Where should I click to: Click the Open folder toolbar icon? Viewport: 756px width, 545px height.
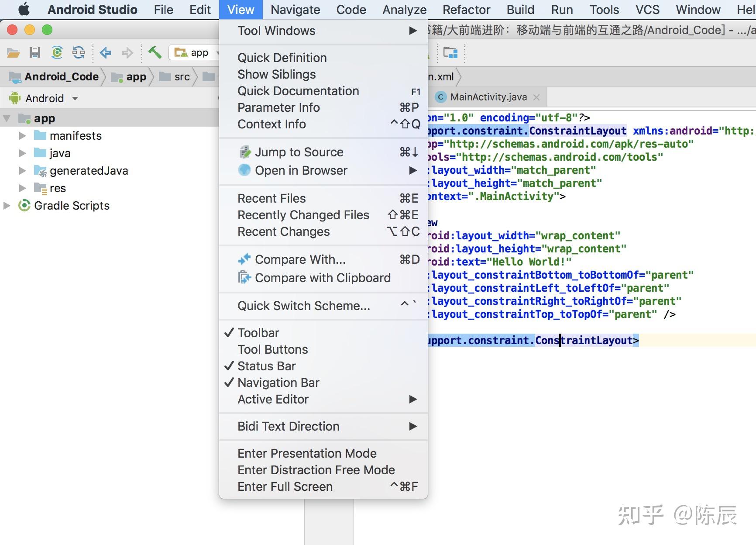pos(14,53)
